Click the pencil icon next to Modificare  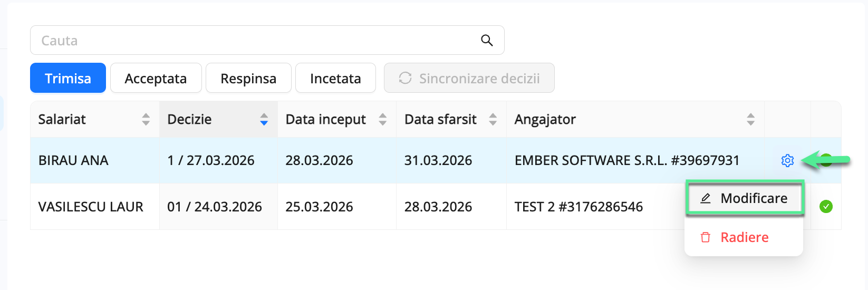pos(706,198)
